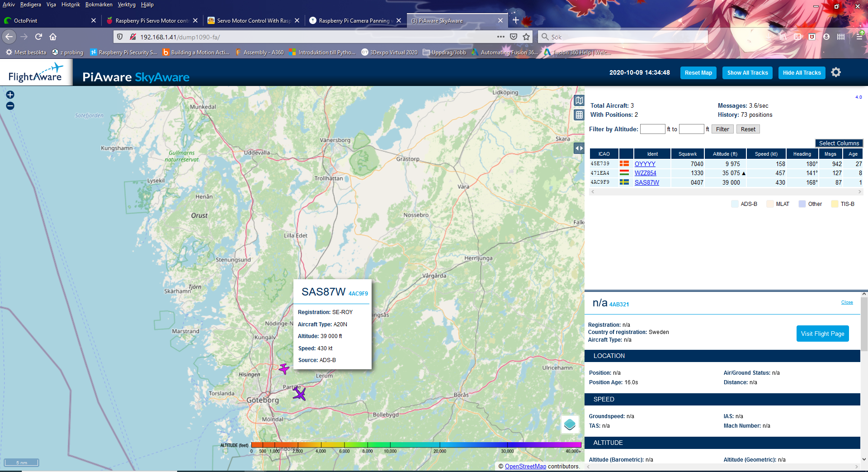This screenshot has width=868, height=472.
Task: Toggle the browser sidebar icon
Action: [x=797, y=37]
